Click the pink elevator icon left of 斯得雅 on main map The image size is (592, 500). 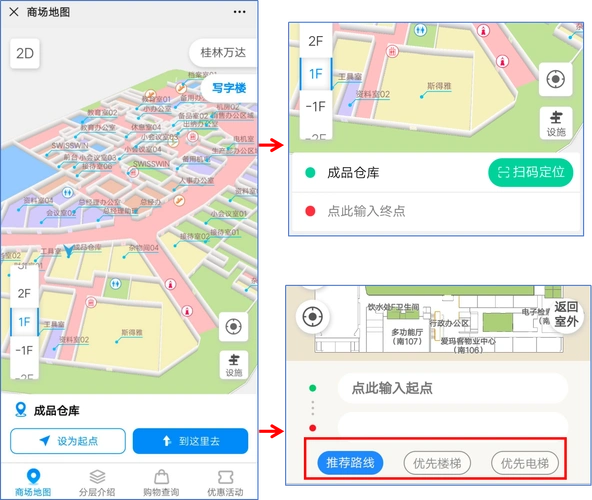91,302
